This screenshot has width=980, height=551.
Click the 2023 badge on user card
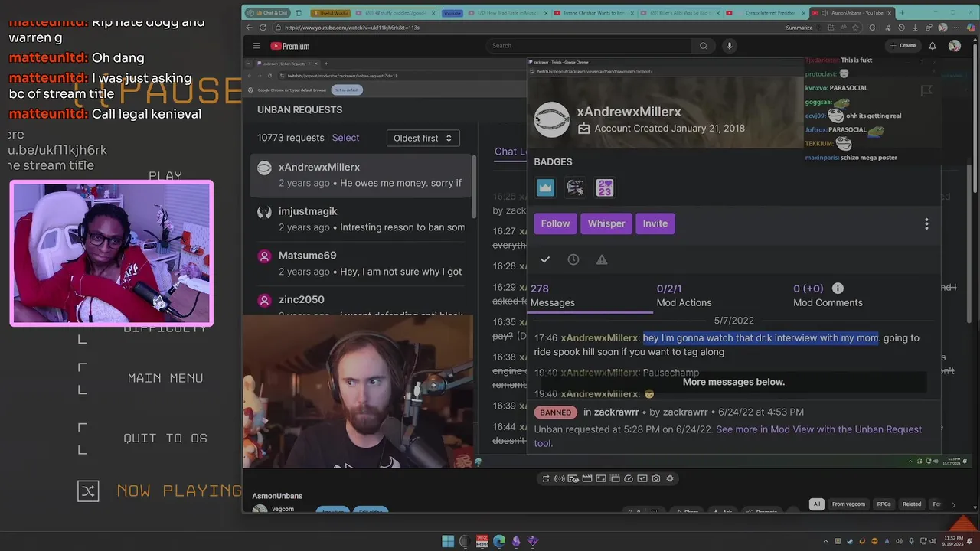[605, 187]
